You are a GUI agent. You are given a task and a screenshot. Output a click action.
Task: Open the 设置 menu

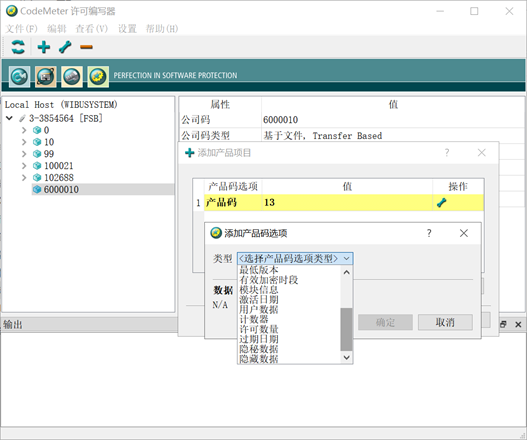[x=127, y=29]
